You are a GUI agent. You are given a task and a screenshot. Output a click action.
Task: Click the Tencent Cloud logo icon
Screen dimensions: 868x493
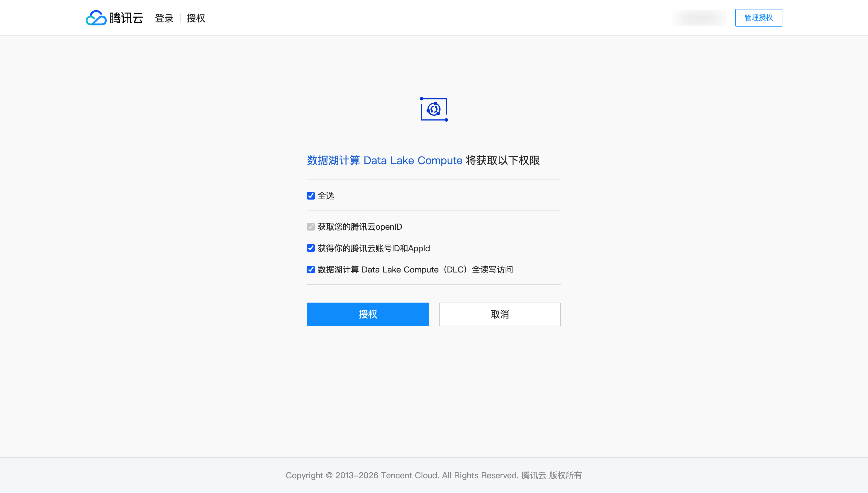[x=96, y=18]
